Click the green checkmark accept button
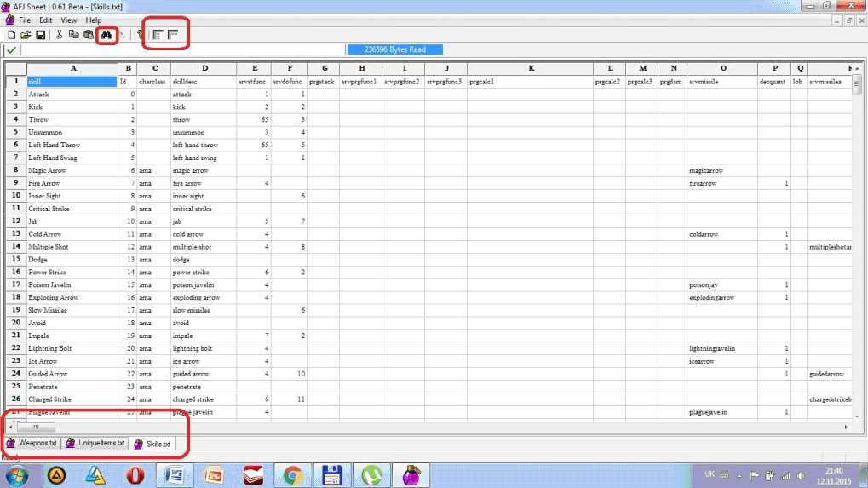868x488 pixels. (x=11, y=50)
